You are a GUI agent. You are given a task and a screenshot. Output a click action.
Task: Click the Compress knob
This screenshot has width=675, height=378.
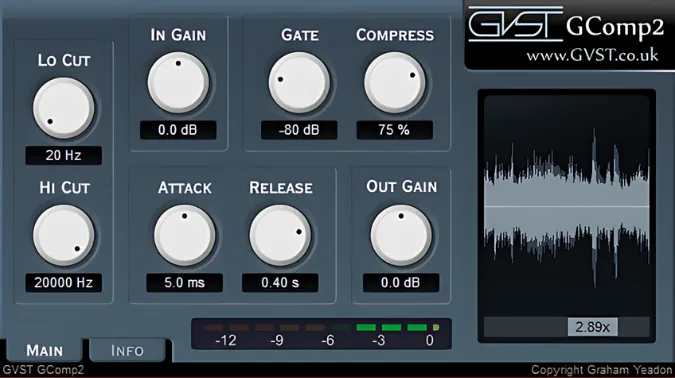[395, 83]
